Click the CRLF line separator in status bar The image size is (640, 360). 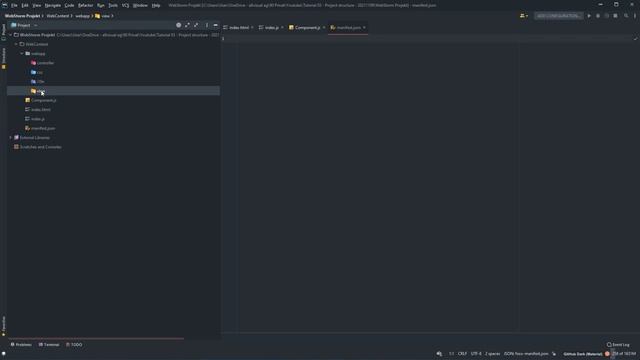click(462, 354)
